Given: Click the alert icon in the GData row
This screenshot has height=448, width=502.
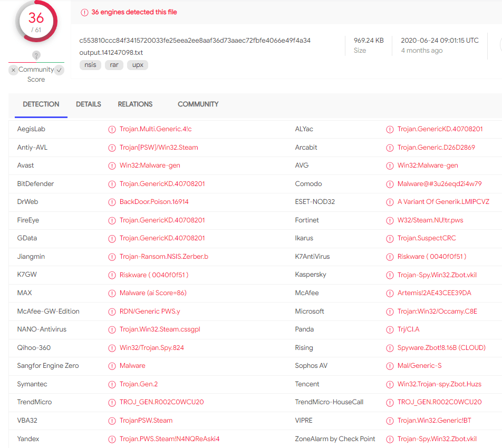Looking at the screenshot, I should coord(112,239).
